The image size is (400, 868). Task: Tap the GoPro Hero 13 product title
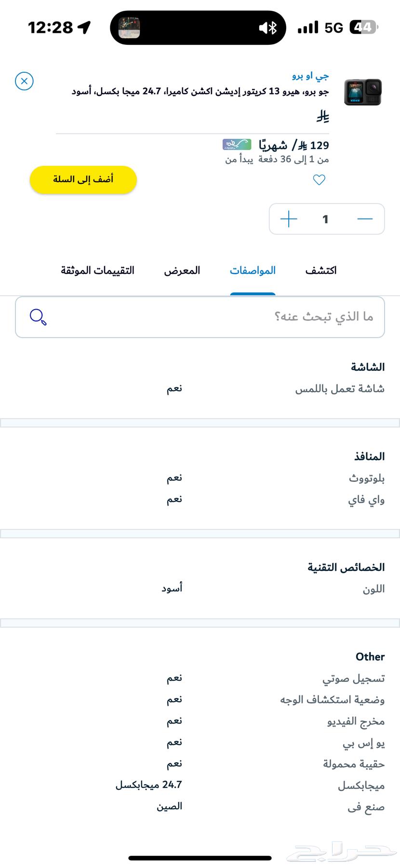pyautogui.click(x=200, y=91)
